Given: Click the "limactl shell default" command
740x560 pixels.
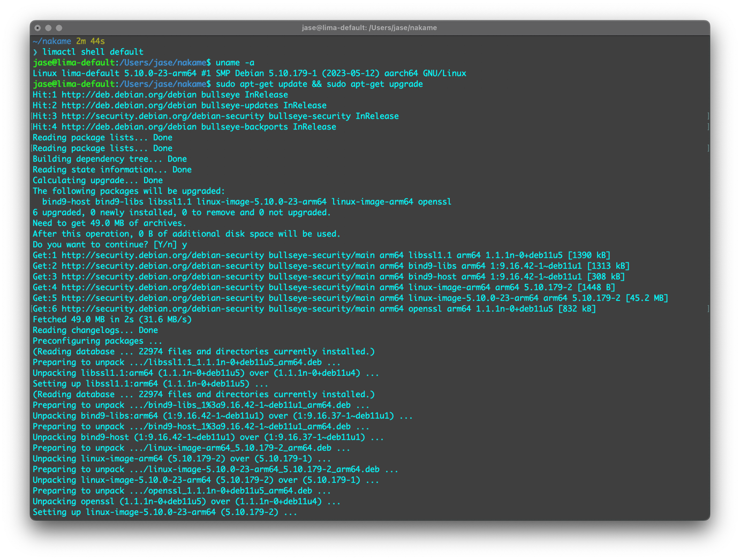Looking at the screenshot, I should pyautogui.click(x=93, y=52).
